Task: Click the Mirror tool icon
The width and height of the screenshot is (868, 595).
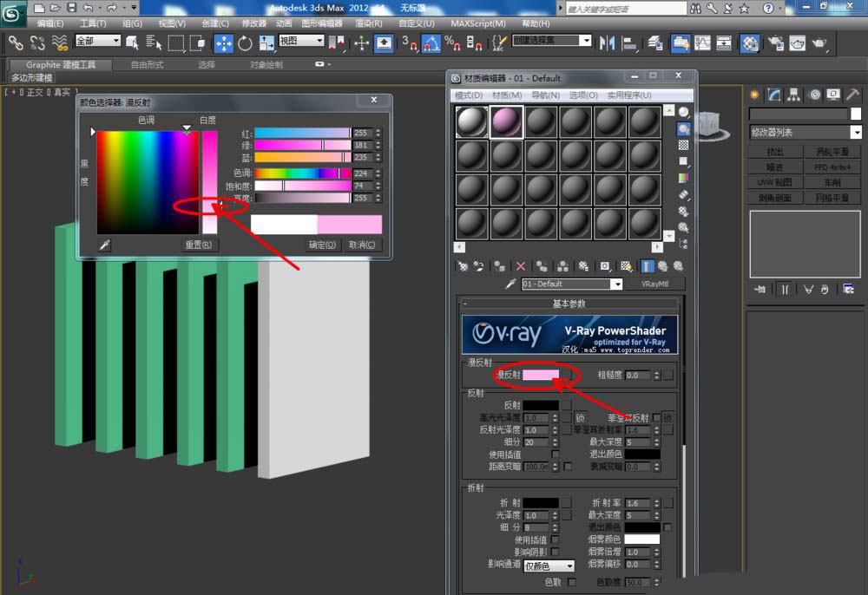Action: [608, 42]
